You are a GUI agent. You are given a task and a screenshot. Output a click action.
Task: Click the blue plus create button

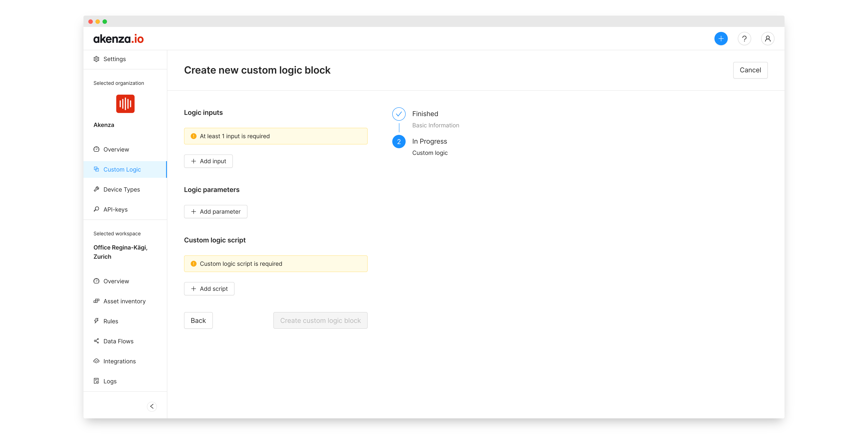click(x=721, y=39)
